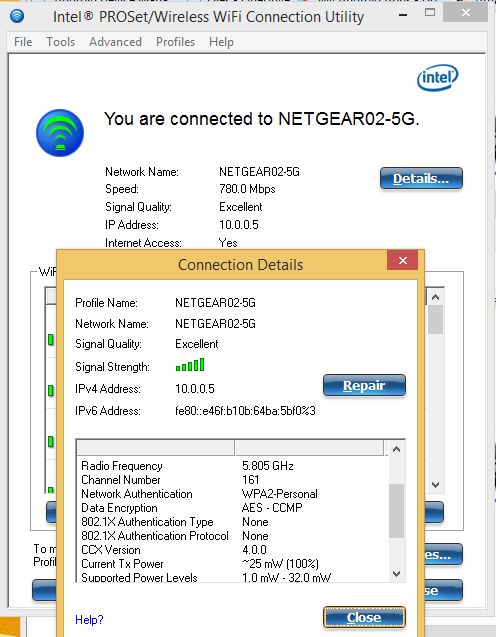Select the Radio Frequency row
This screenshot has height=637, width=496.
[x=232, y=466]
